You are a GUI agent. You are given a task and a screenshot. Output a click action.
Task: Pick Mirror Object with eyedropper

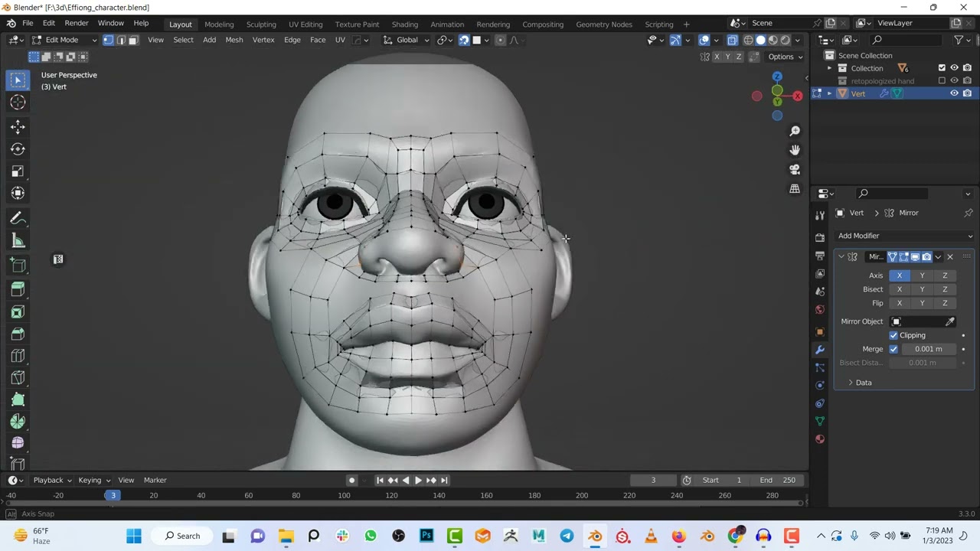tap(950, 321)
